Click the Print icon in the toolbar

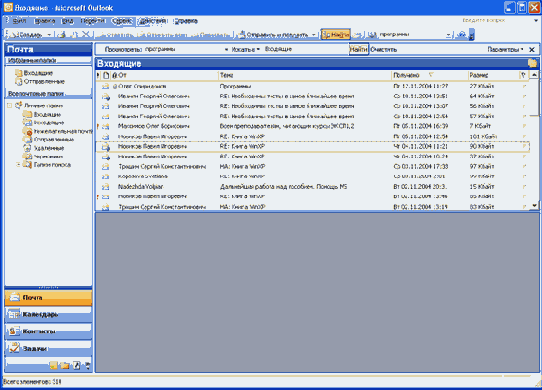(62, 35)
